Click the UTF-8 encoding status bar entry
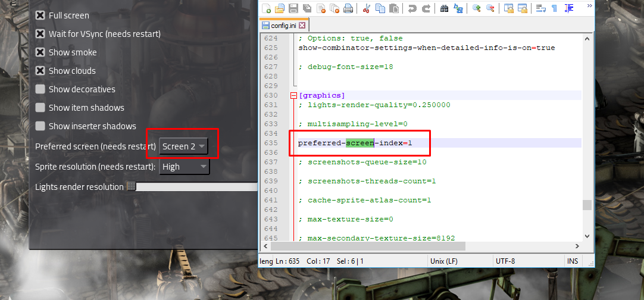The width and height of the screenshot is (644, 300). 505,261
